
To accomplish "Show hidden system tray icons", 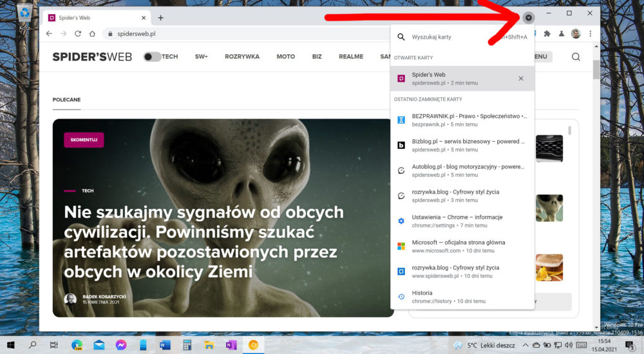I will (526, 345).
